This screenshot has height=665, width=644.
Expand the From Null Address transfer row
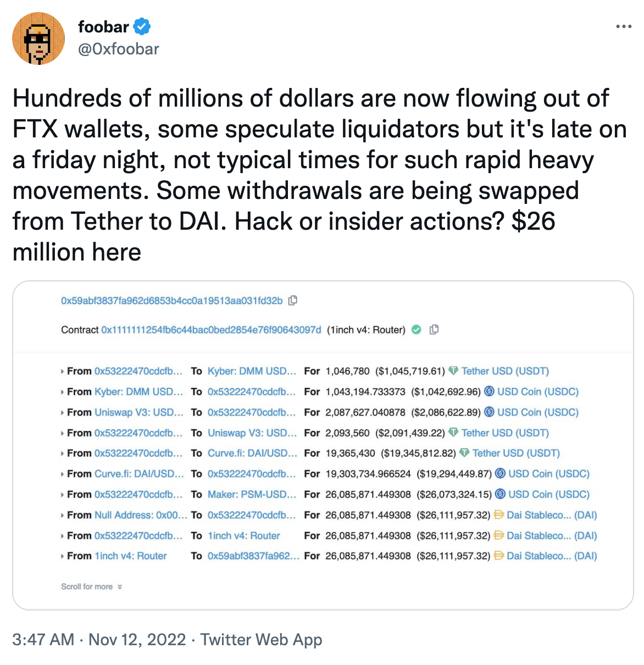(63, 516)
